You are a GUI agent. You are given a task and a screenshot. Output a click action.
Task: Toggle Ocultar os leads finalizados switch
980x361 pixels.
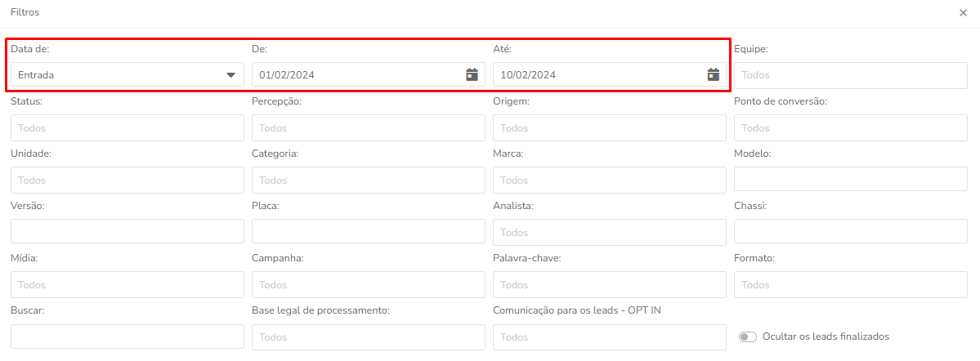(x=748, y=336)
